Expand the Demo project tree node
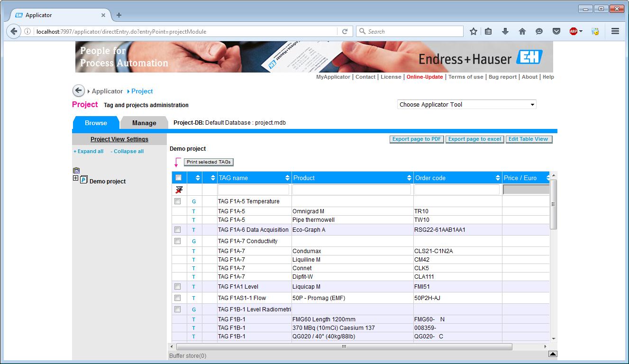 point(76,178)
